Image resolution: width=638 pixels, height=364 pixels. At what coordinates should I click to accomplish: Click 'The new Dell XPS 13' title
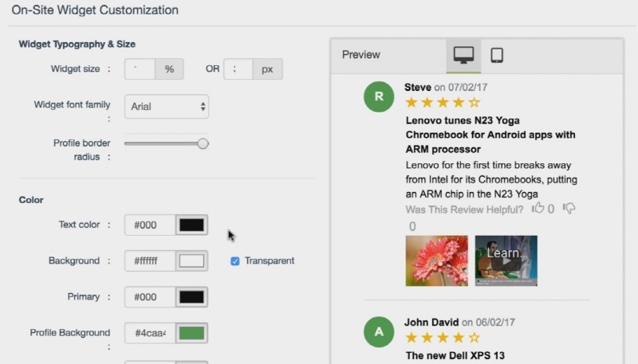pos(455,356)
